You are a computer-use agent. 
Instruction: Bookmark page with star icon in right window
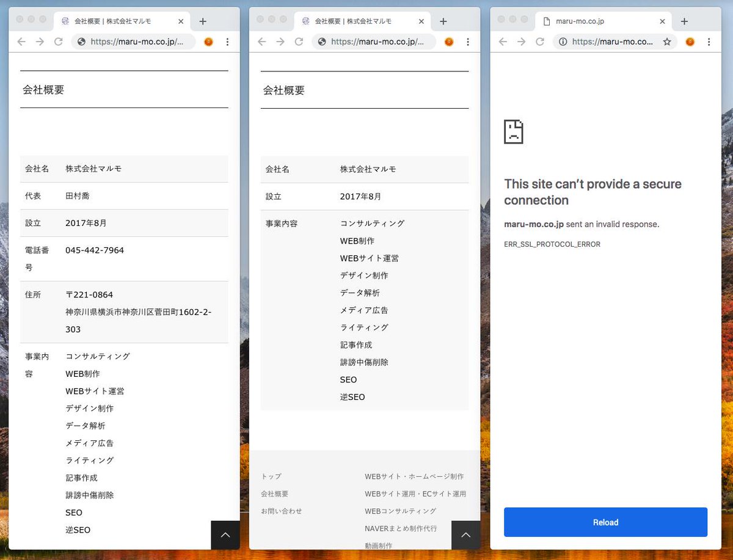pos(667,42)
